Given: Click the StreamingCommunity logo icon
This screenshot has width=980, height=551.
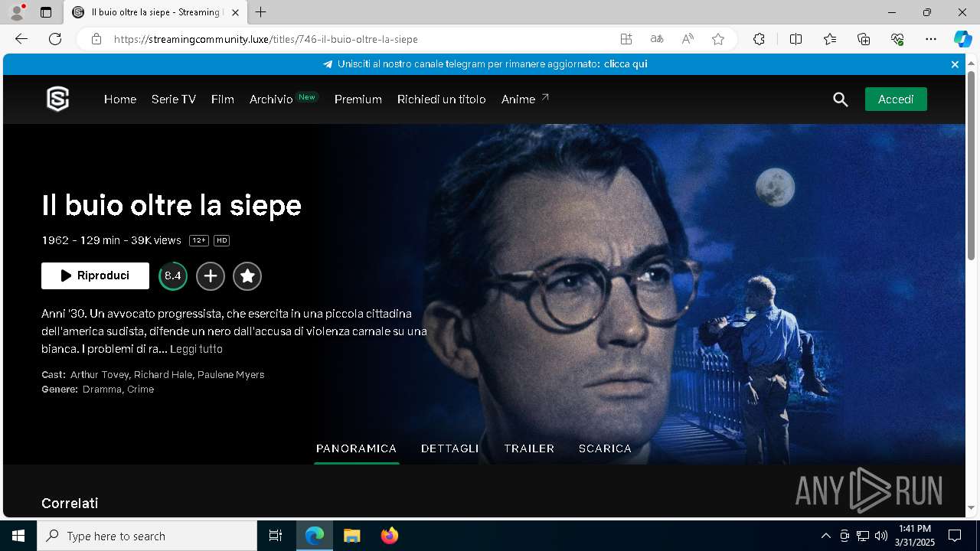Looking at the screenshot, I should click(x=58, y=99).
